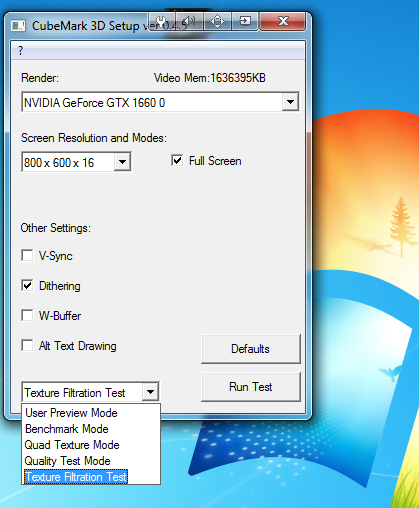Open the ? help menu
This screenshot has height=508, width=419.
pyautogui.click(x=21, y=51)
